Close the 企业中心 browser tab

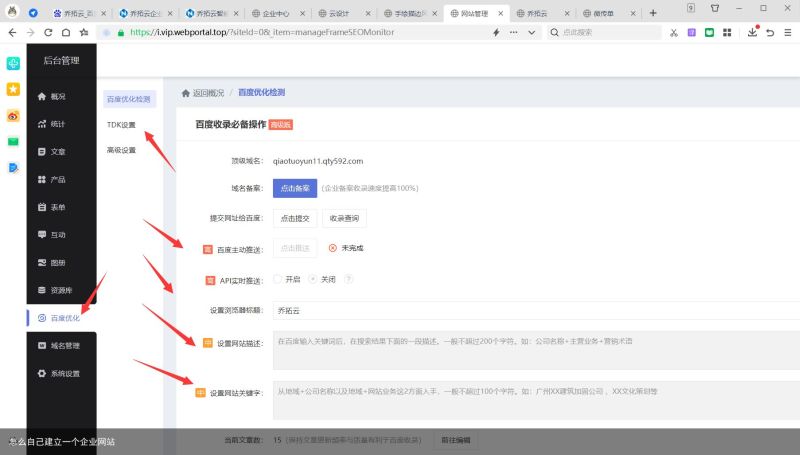click(x=302, y=13)
